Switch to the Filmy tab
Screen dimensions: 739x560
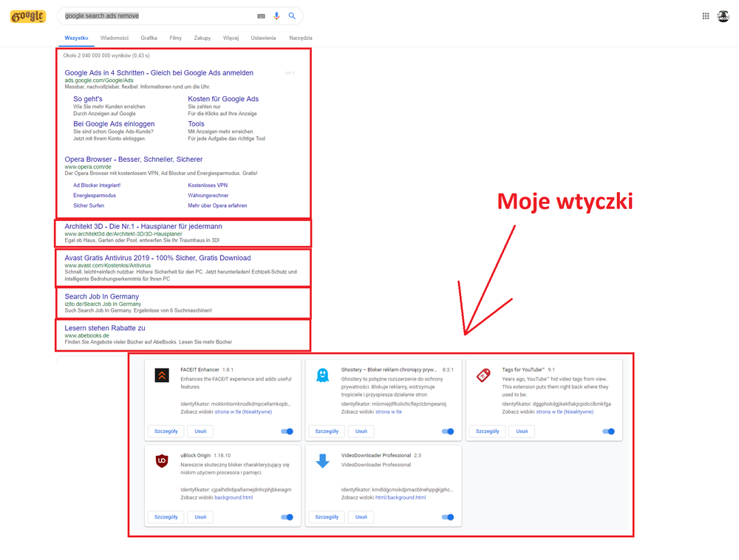pyautogui.click(x=176, y=38)
